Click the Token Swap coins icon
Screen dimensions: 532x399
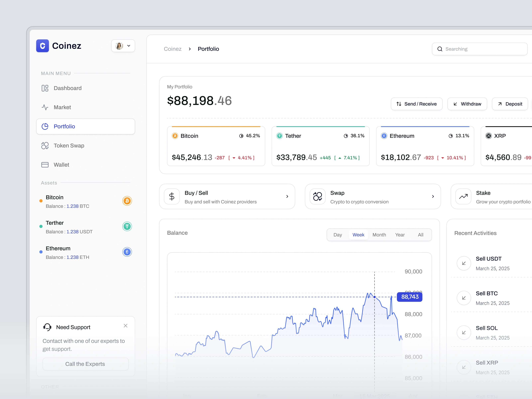coord(45,145)
